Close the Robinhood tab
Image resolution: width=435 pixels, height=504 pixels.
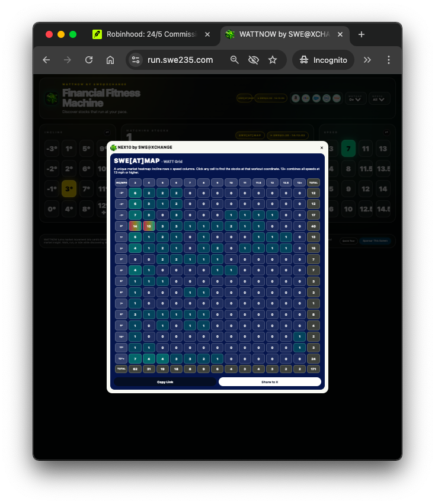tap(207, 34)
